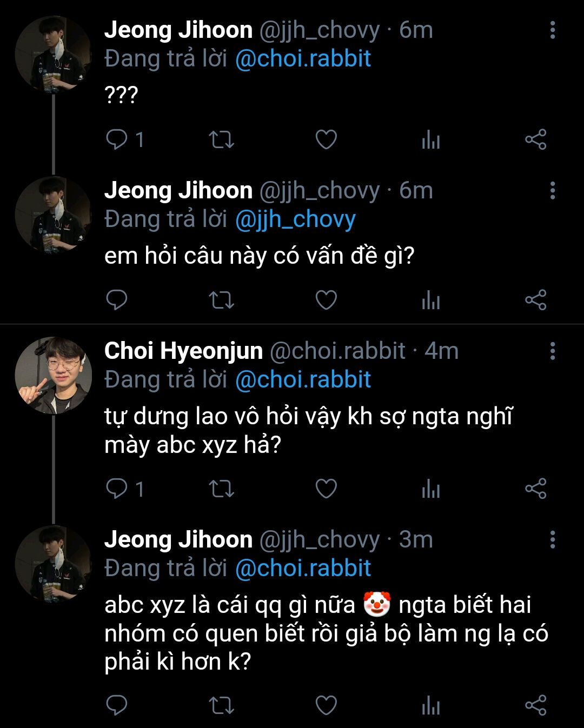This screenshot has width=584, height=728.
Task: Click the @jjh_chovy mention link
Action: [x=295, y=219]
